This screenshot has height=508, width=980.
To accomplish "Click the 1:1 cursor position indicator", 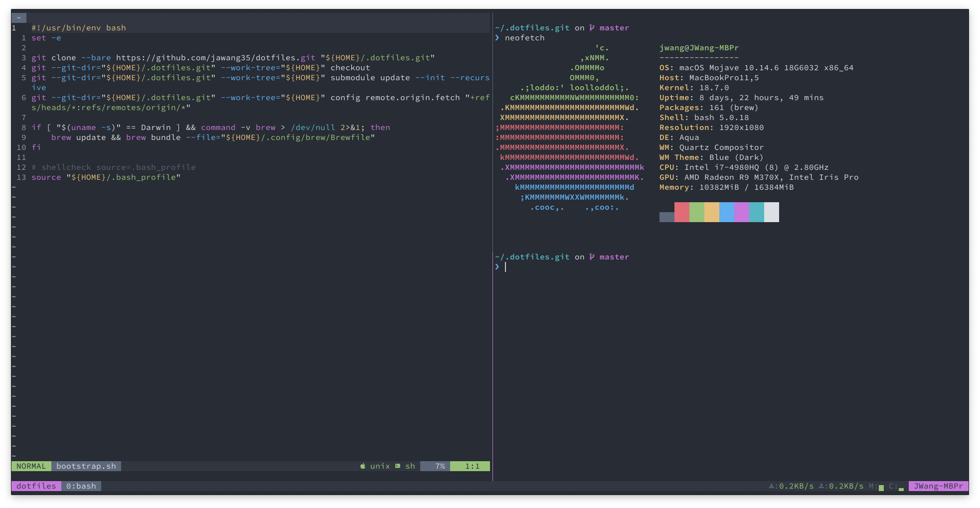I will [470, 466].
